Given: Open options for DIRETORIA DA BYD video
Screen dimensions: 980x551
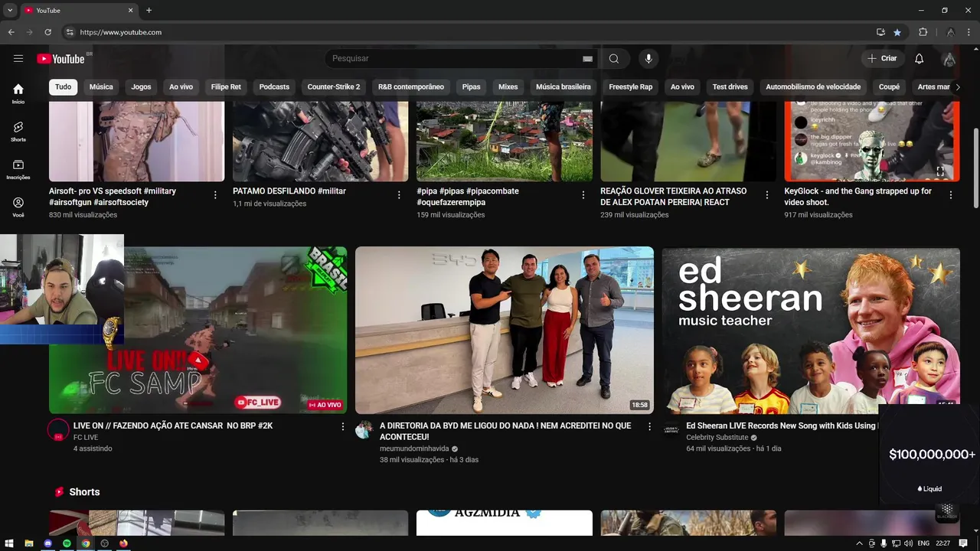Looking at the screenshot, I should click(x=649, y=426).
